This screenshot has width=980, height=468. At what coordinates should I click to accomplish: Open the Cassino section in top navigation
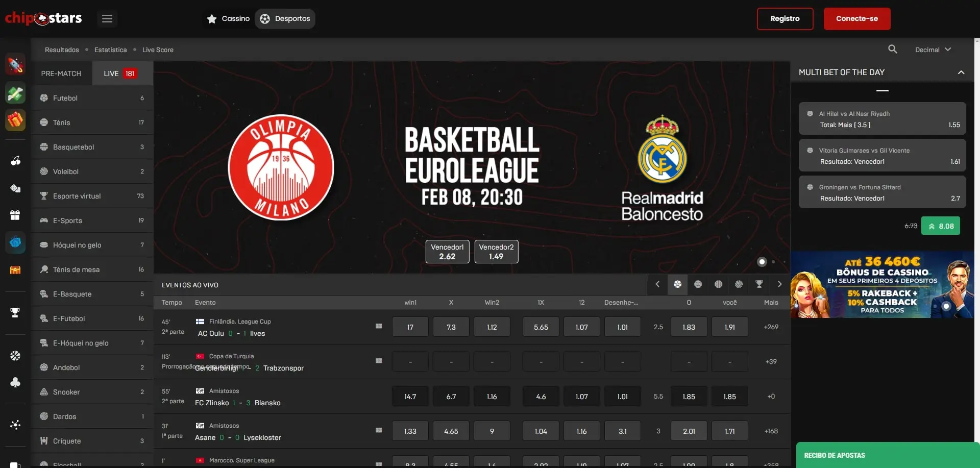point(228,19)
